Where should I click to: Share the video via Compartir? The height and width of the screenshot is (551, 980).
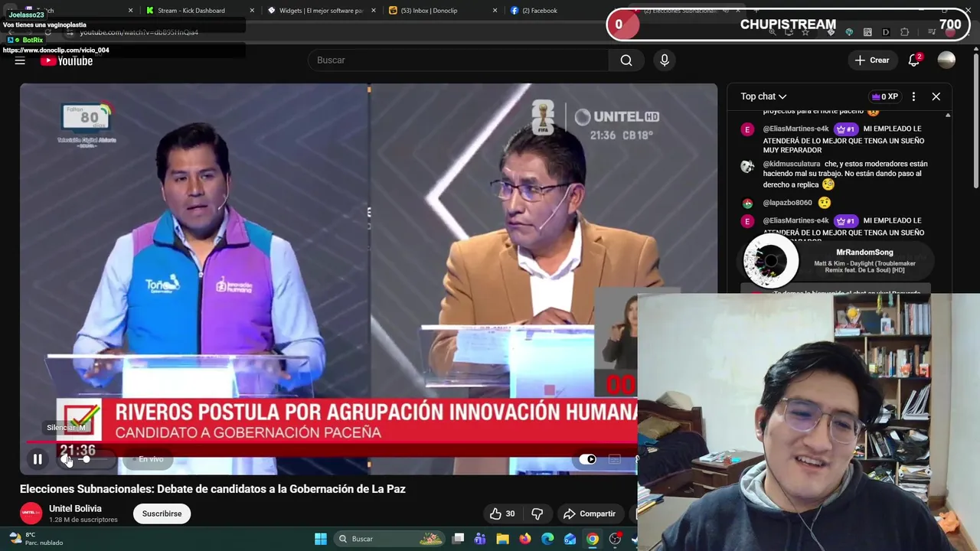coord(589,514)
